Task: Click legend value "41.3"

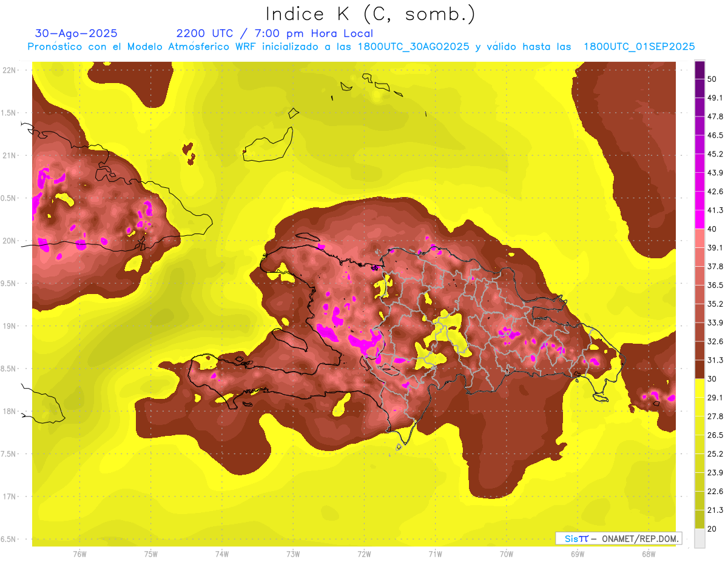Action: point(715,210)
